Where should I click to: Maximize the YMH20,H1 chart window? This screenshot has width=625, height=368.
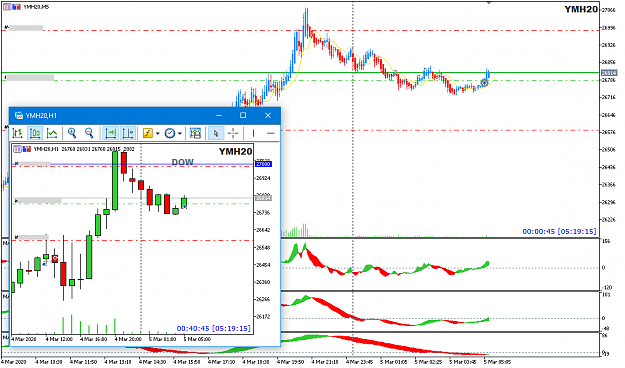click(243, 115)
